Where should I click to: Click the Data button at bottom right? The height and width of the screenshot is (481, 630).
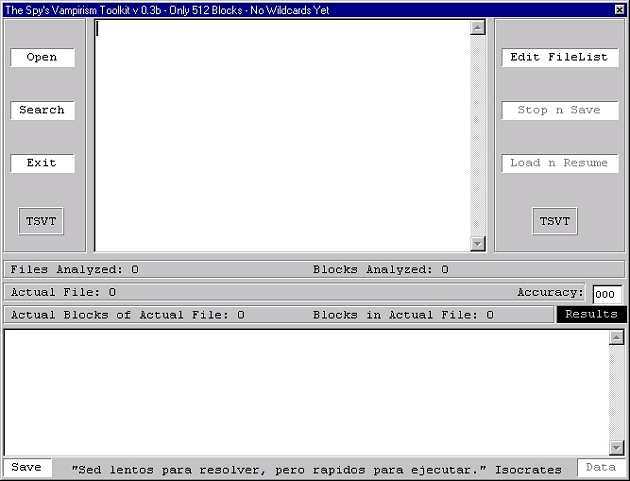(x=600, y=468)
